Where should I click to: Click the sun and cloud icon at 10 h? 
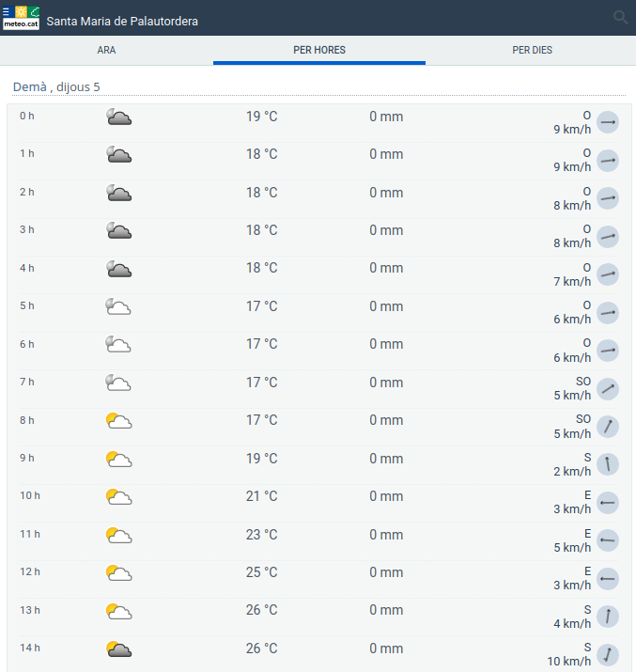coord(118,496)
